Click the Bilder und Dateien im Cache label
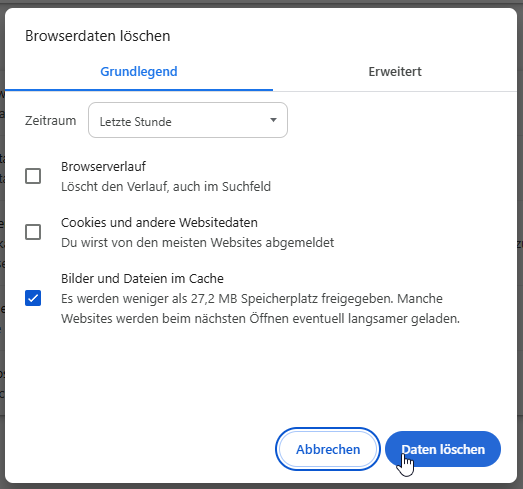523x489 pixels. click(x=142, y=279)
